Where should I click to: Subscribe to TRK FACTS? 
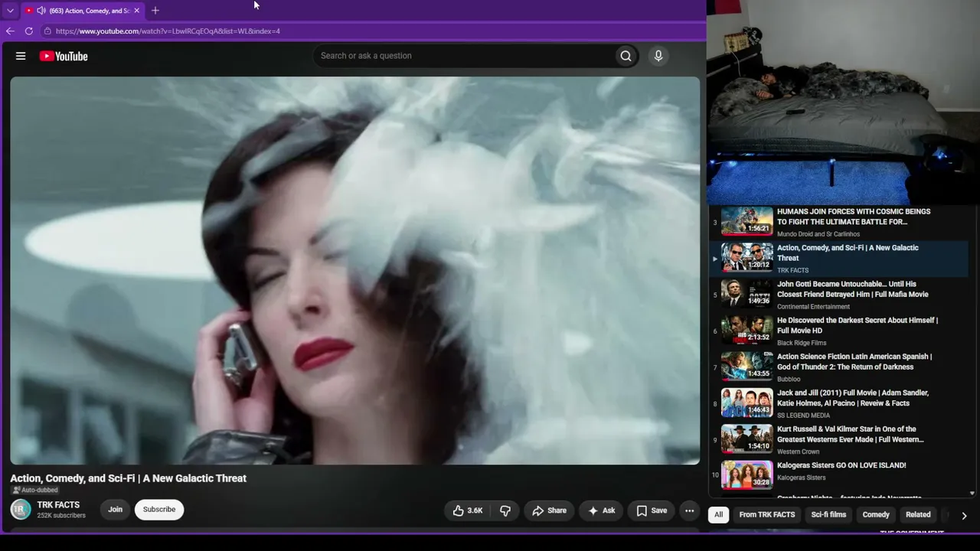[159, 510]
